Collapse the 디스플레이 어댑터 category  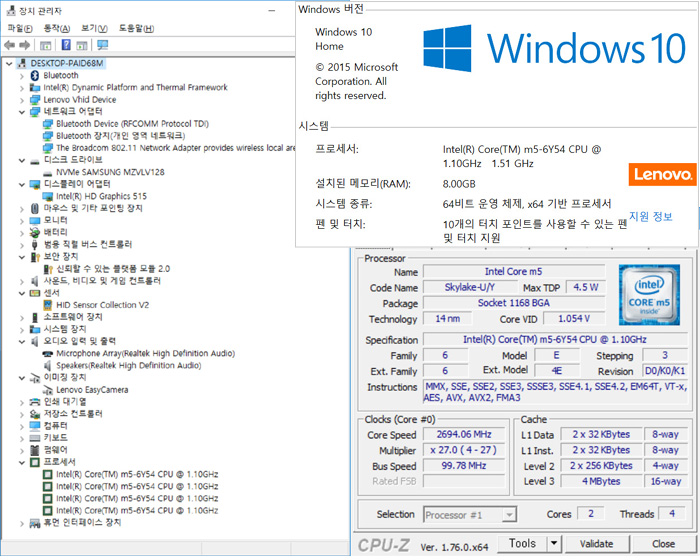[x=22, y=184]
